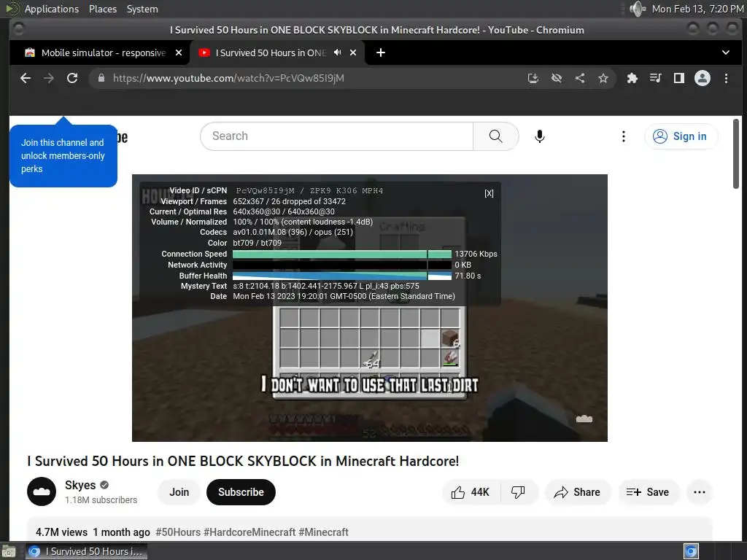This screenshot has width=747, height=560.
Task: Subscribe to the Skyes channel
Action: click(x=241, y=492)
